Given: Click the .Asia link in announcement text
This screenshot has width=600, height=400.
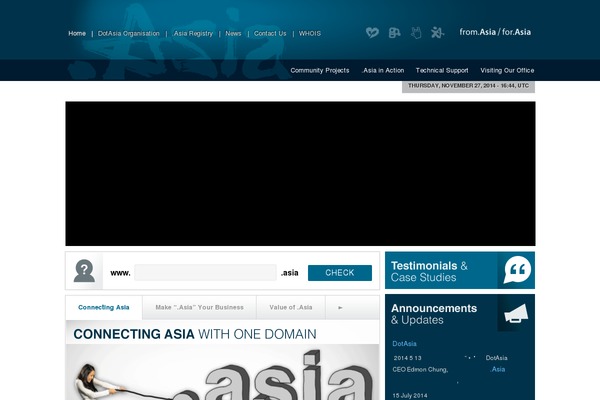Looking at the screenshot, I should click(497, 369).
